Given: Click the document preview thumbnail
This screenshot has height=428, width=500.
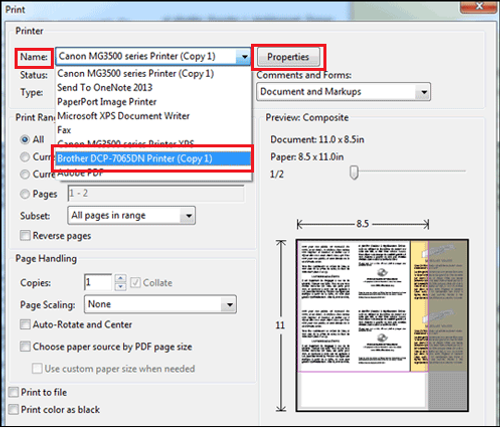Looking at the screenshot, I should coord(382,325).
